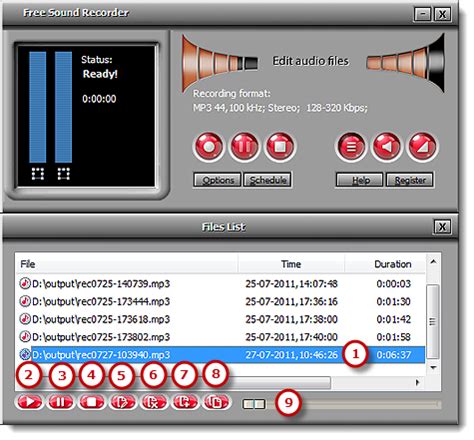
Task: Minimize the Free Sound Recorder window
Action: tap(423, 14)
